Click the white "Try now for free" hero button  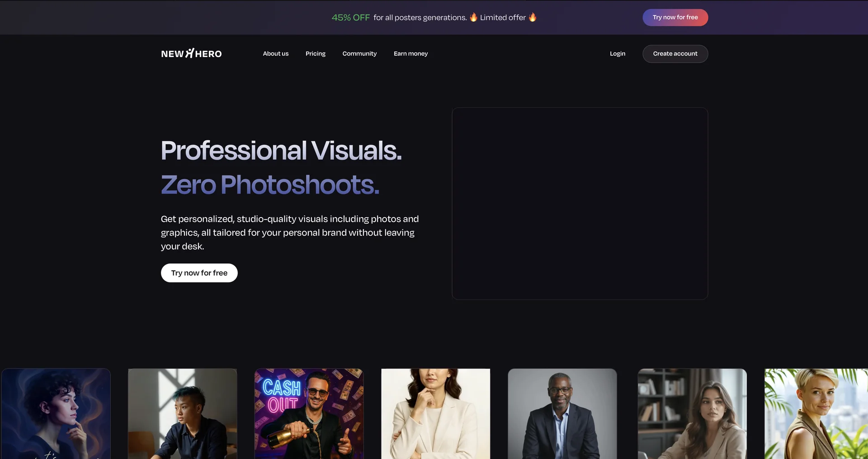(x=199, y=273)
